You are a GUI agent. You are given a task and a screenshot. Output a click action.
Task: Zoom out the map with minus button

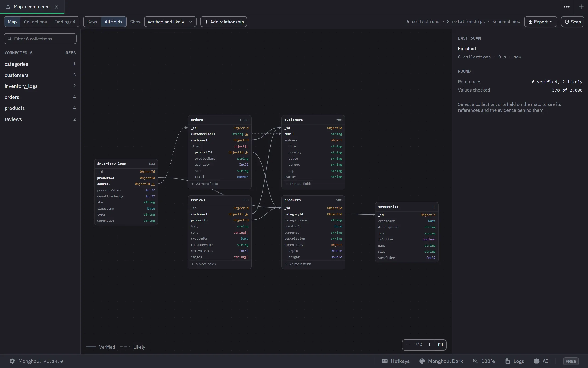(x=407, y=345)
